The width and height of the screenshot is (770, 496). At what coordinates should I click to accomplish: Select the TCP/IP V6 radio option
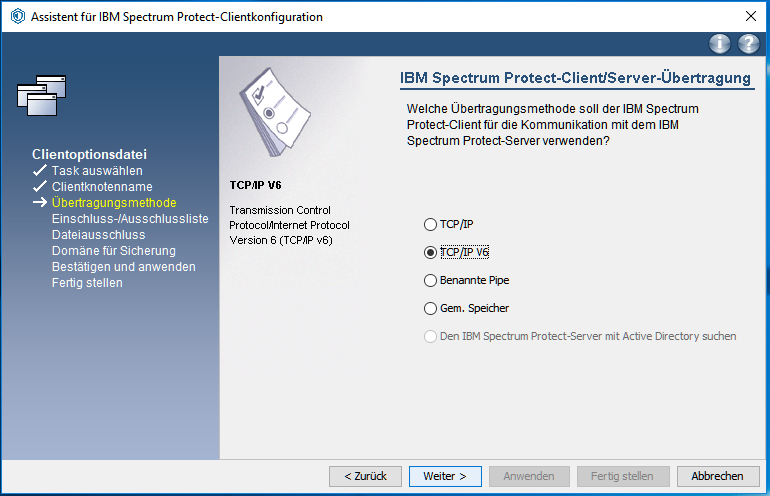click(431, 252)
